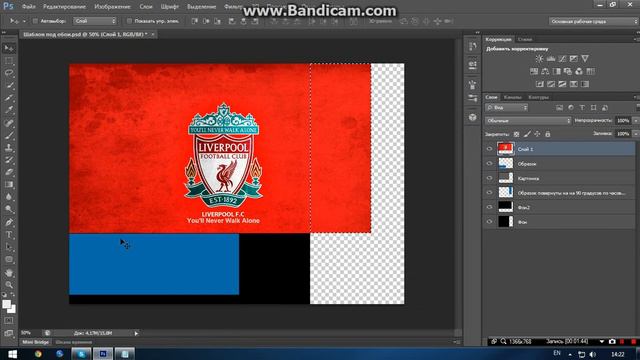Hide the Слой 1 layer
This screenshot has height=360, width=640.
coord(489,149)
